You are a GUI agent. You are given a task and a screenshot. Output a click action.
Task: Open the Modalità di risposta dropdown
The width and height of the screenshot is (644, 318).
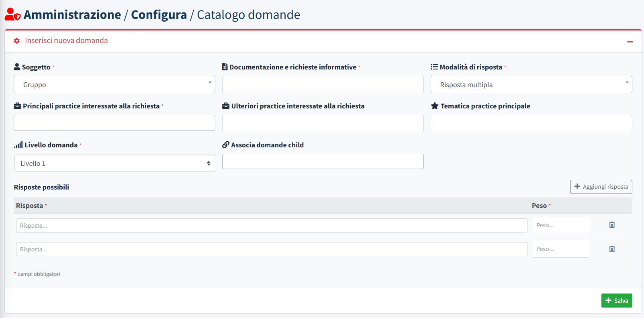[531, 85]
